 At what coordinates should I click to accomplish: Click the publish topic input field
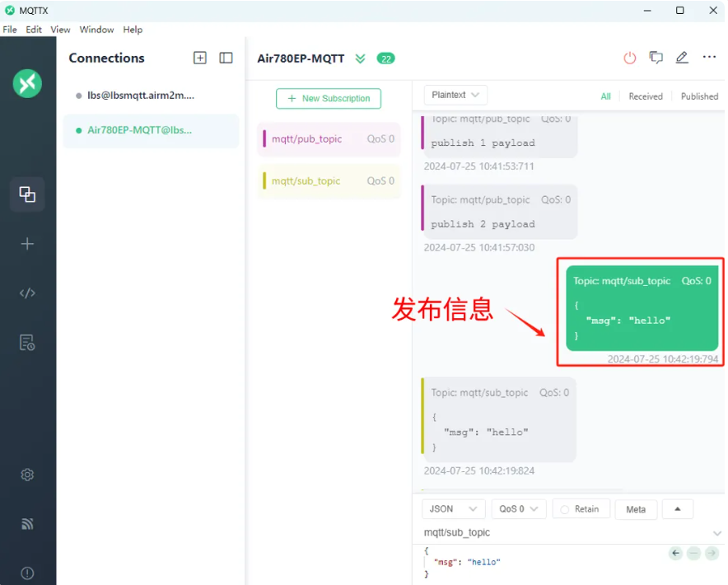(x=566, y=533)
